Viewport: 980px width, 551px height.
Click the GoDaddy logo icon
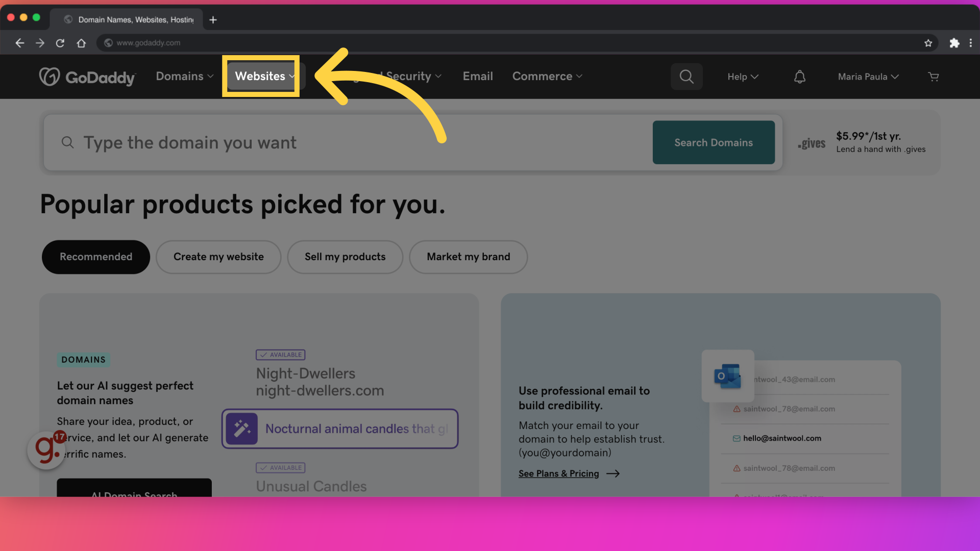(x=50, y=76)
